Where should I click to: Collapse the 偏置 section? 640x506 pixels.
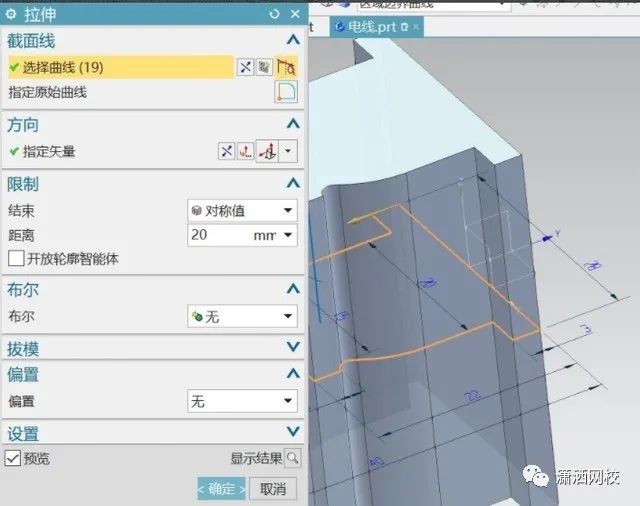coord(293,374)
